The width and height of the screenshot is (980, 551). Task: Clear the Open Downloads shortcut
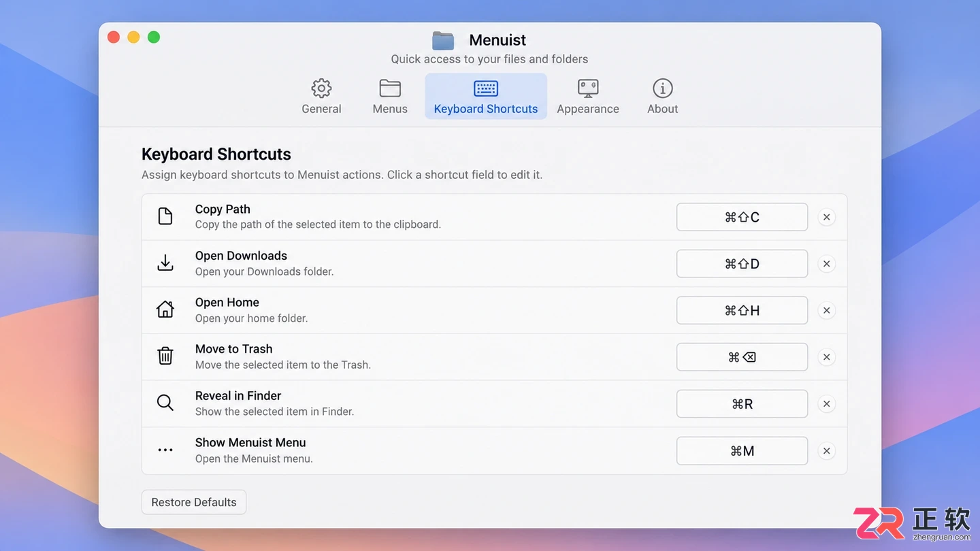(826, 264)
